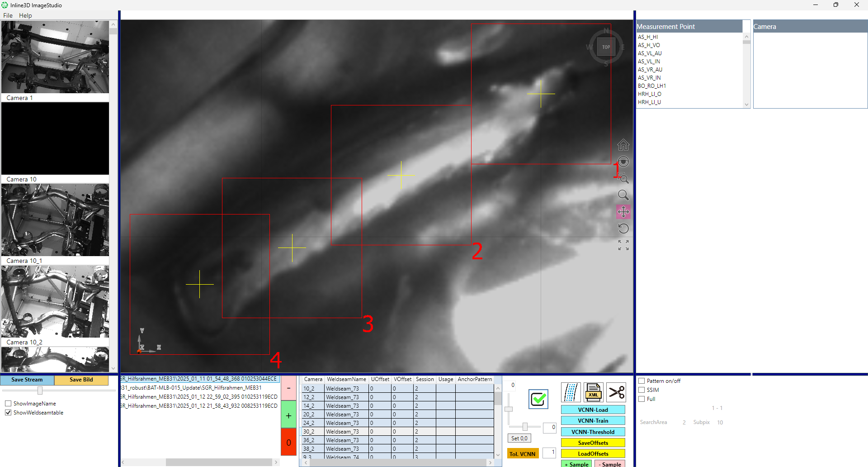Select the 2025_01_12 22_59_02 file path entry

[199, 397]
